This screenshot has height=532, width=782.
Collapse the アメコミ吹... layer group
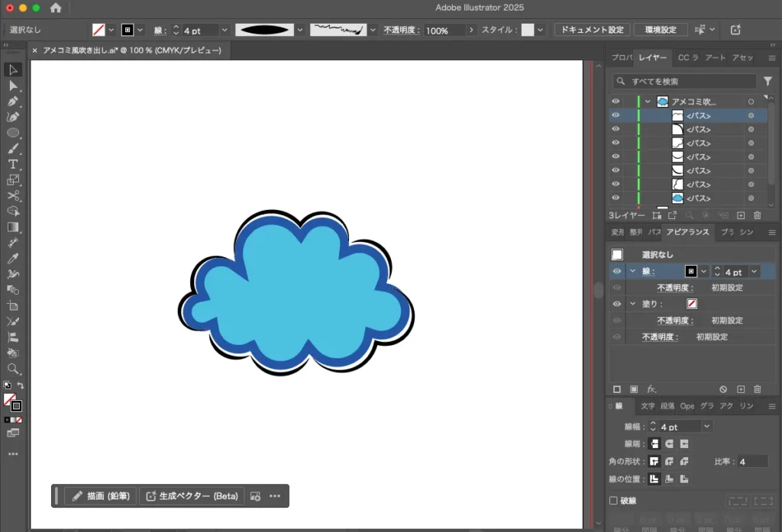(x=648, y=101)
